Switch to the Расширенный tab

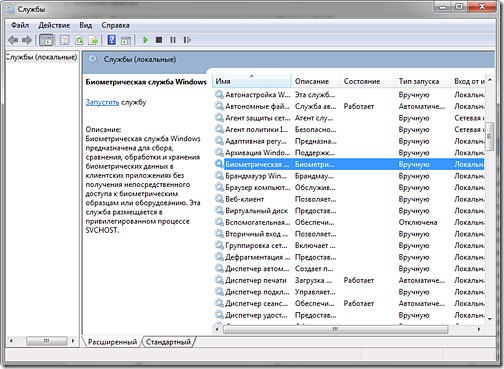pyautogui.click(x=112, y=342)
